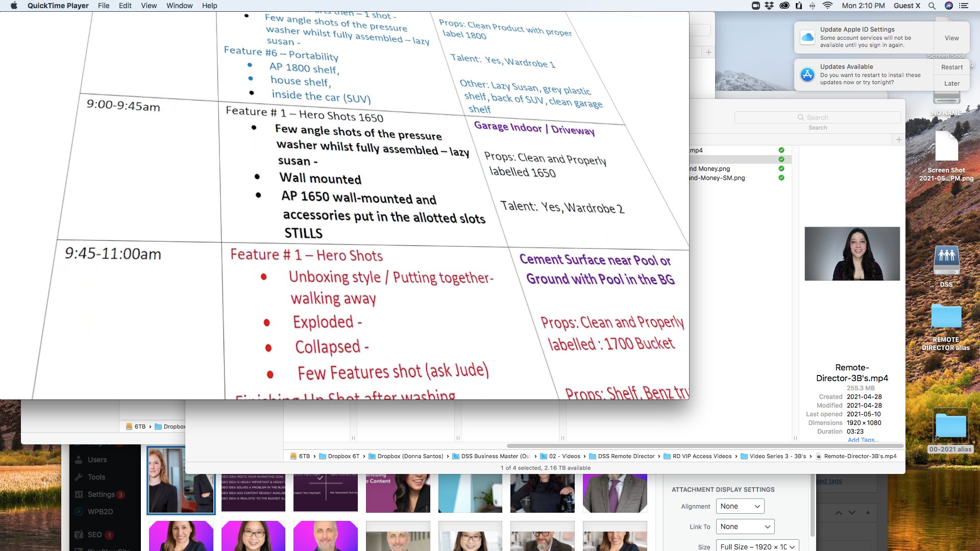
Task: Select the 'nd Money.png' file in Finder
Action: (709, 168)
